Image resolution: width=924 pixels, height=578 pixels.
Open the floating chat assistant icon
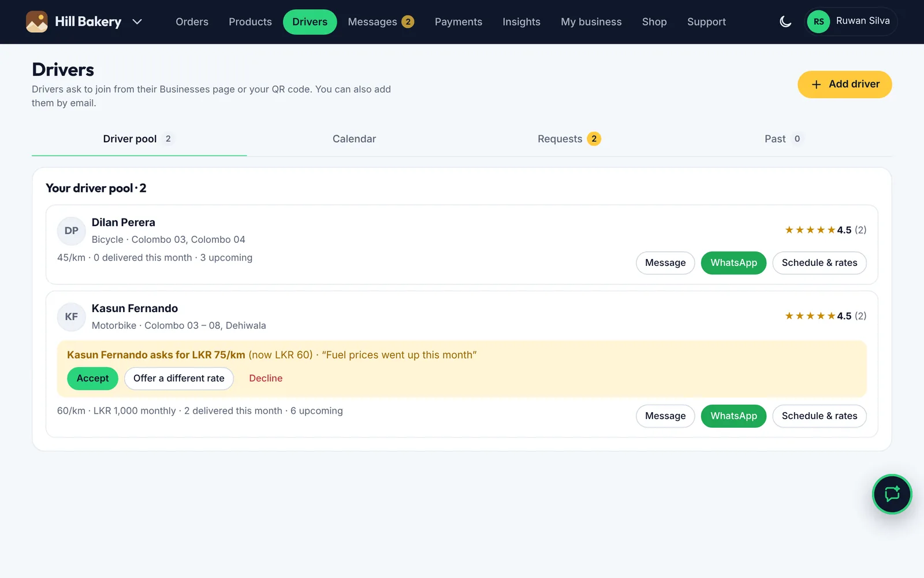click(892, 494)
